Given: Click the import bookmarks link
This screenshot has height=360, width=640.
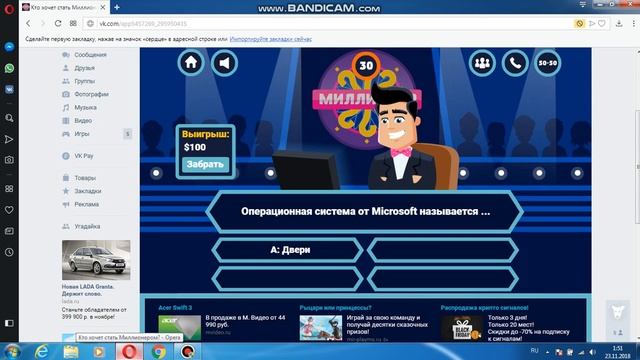Looking at the screenshot, I should click(x=271, y=39).
